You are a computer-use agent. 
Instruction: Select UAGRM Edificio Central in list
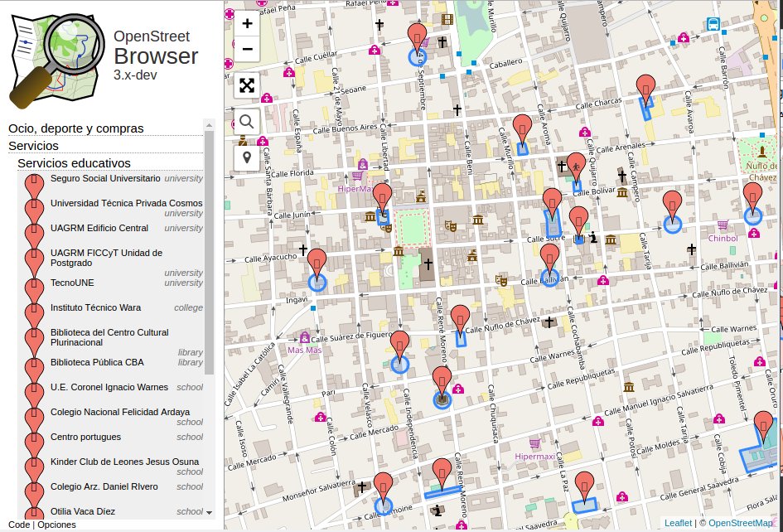(99, 228)
